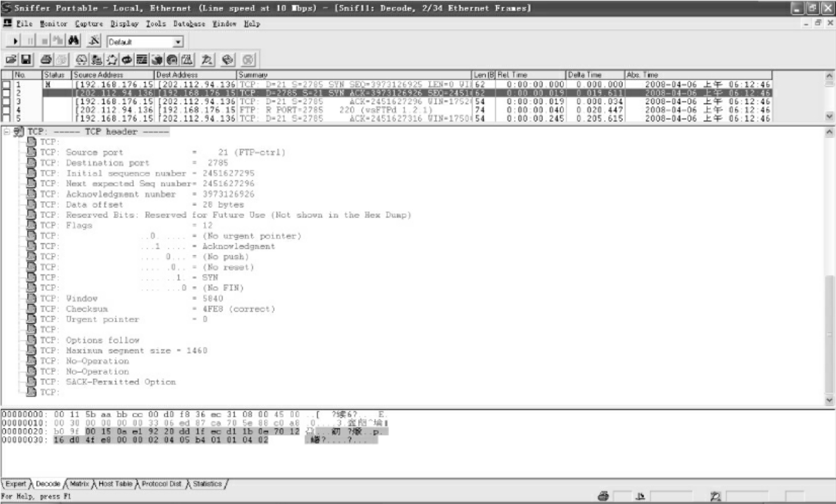
Task: Open the Application Response Time icon
Action: click(127, 60)
